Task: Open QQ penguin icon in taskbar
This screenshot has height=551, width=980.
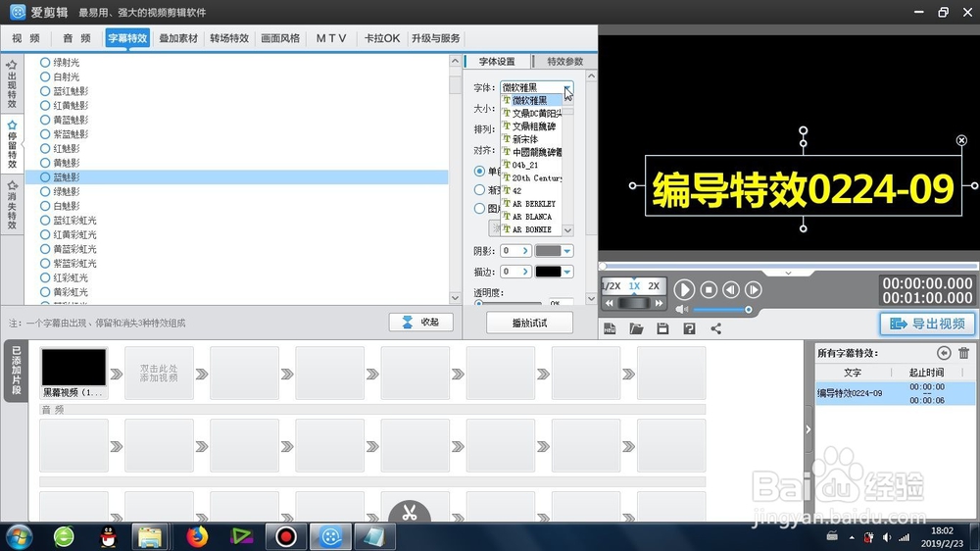Action: coord(109,536)
